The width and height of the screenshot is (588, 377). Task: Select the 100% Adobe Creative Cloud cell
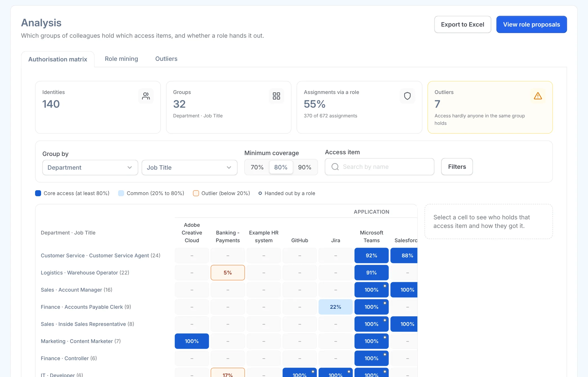click(x=192, y=341)
